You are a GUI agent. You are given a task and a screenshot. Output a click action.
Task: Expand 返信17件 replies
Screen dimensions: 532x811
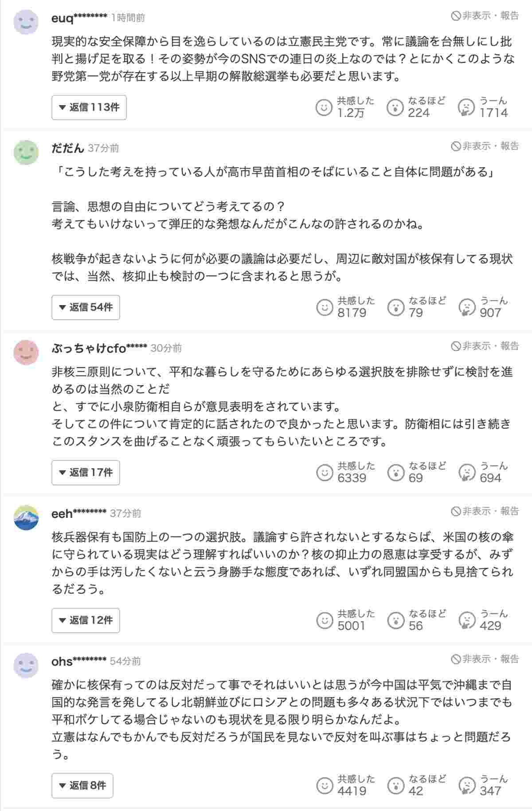86,473
